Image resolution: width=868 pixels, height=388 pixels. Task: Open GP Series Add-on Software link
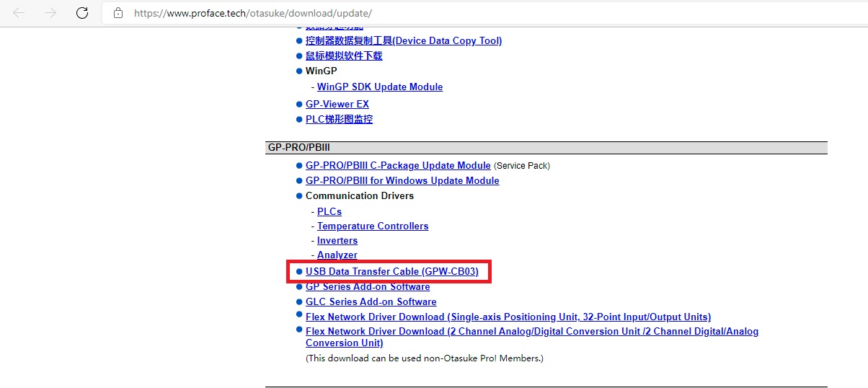click(x=367, y=287)
